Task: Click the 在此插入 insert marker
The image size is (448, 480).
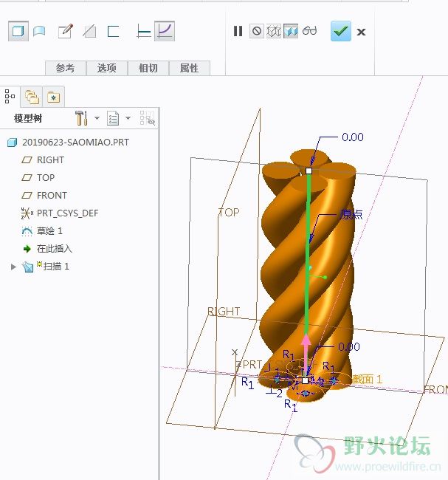Action: (x=55, y=249)
